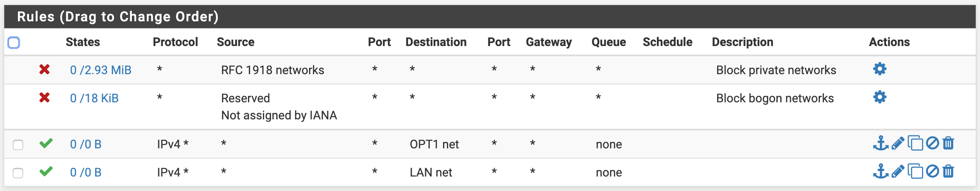The height and width of the screenshot is (191, 980).
Task: Click the 0 /0 B states link for OPT1 net
Action: point(86,144)
